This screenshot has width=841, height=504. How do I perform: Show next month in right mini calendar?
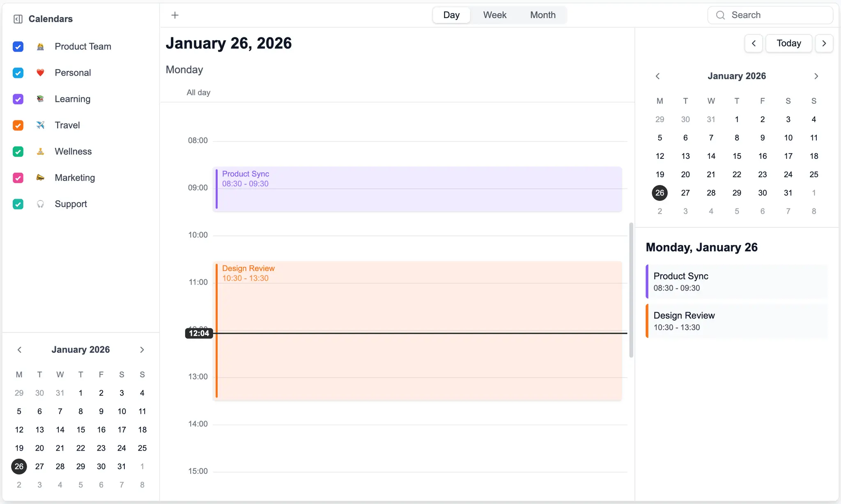(x=816, y=76)
